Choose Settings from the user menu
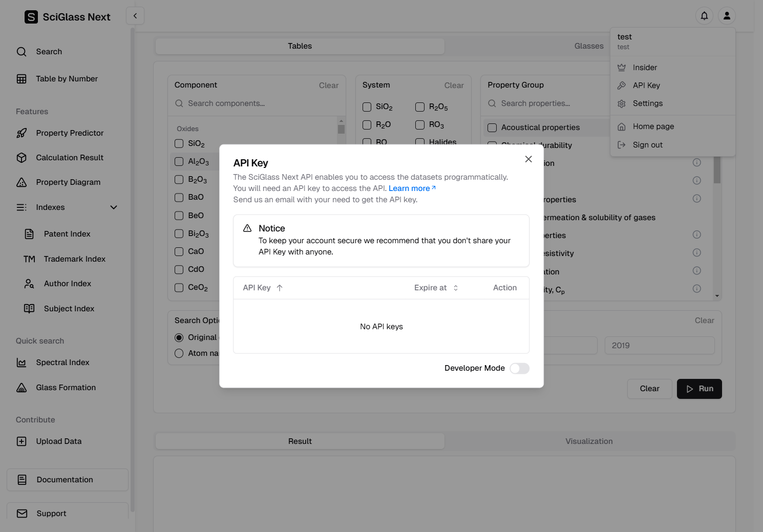 click(647, 103)
